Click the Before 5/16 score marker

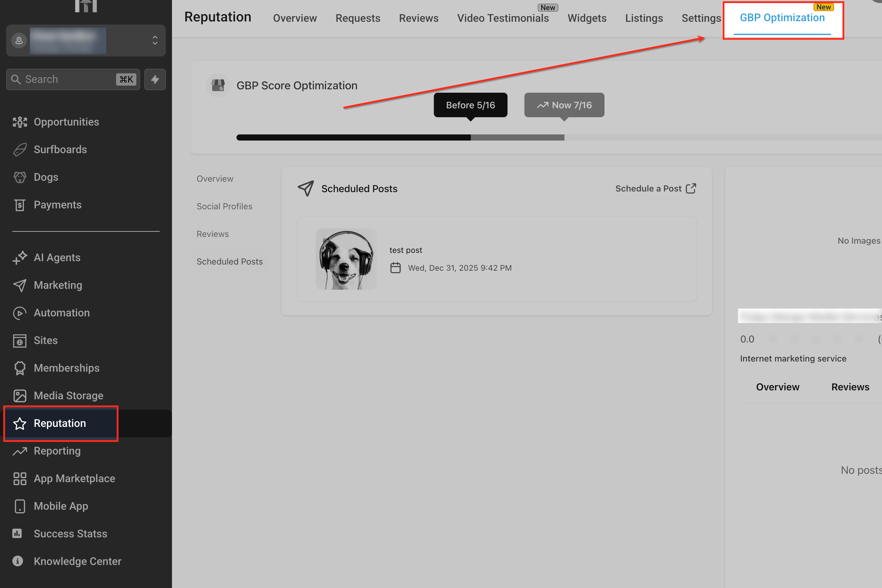pyautogui.click(x=470, y=105)
